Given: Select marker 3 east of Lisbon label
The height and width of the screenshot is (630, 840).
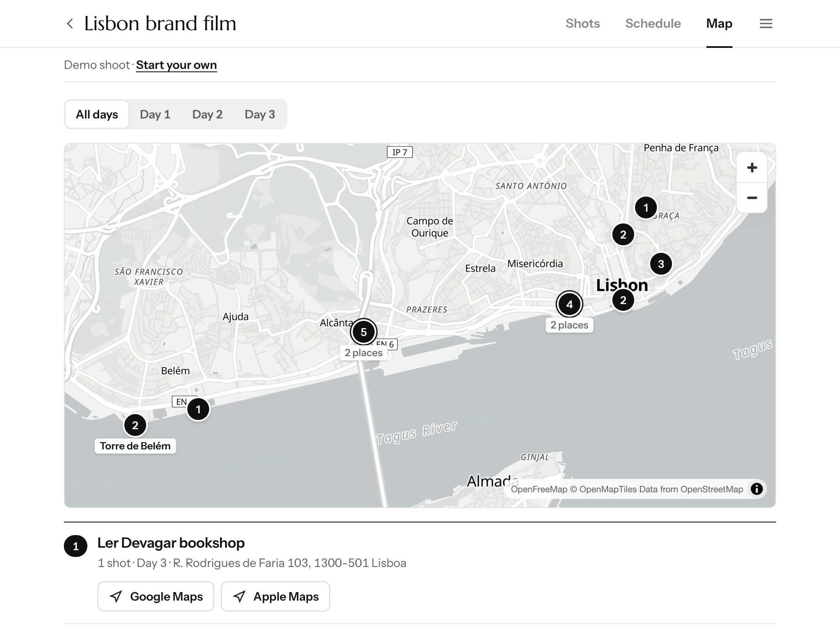Looking at the screenshot, I should tap(661, 264).
